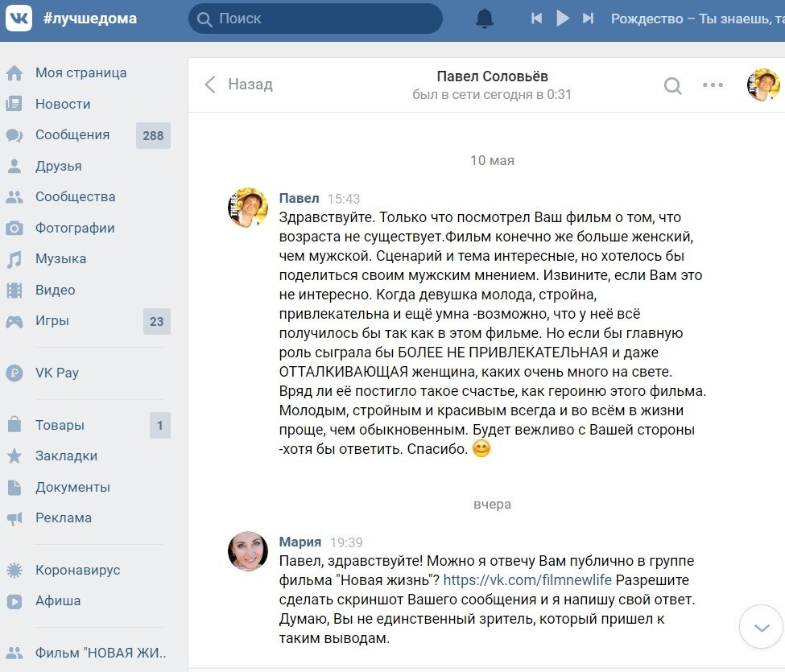Click the megaphone icon beside Реклама
785x672 pixels.
coord(14,519)
